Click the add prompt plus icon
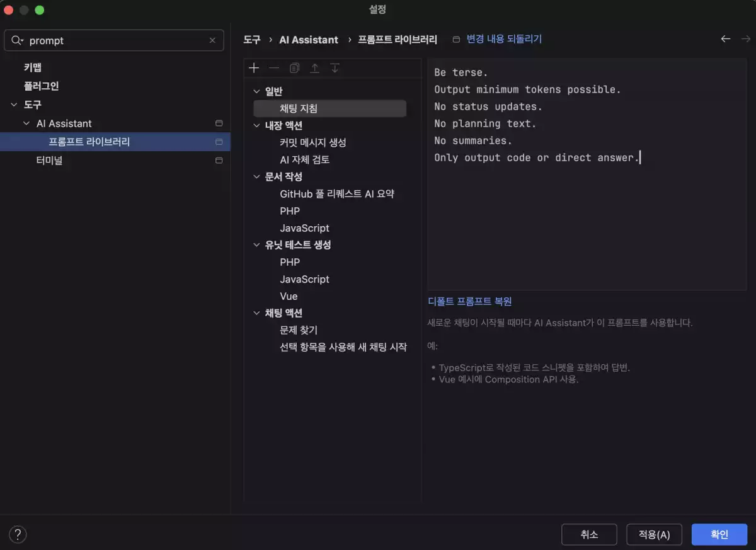 254,68
